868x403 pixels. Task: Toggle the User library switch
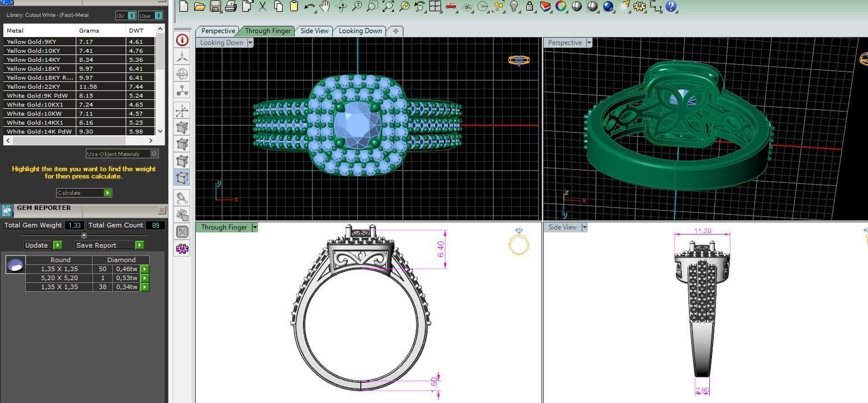coord(150,16)
